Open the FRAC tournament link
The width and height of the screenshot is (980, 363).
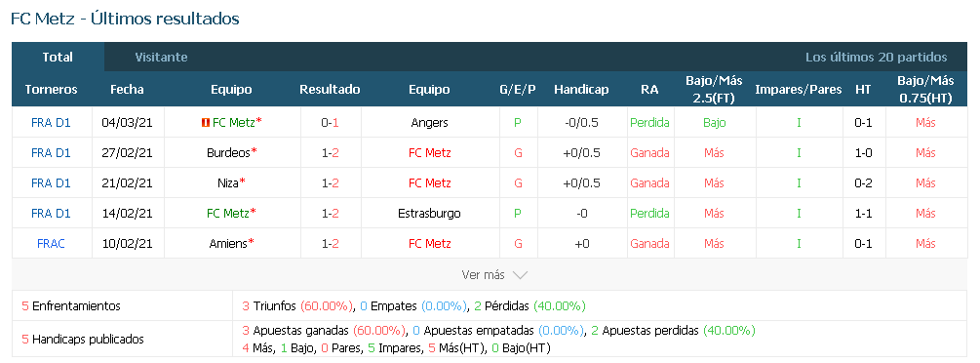coord(51,243)
